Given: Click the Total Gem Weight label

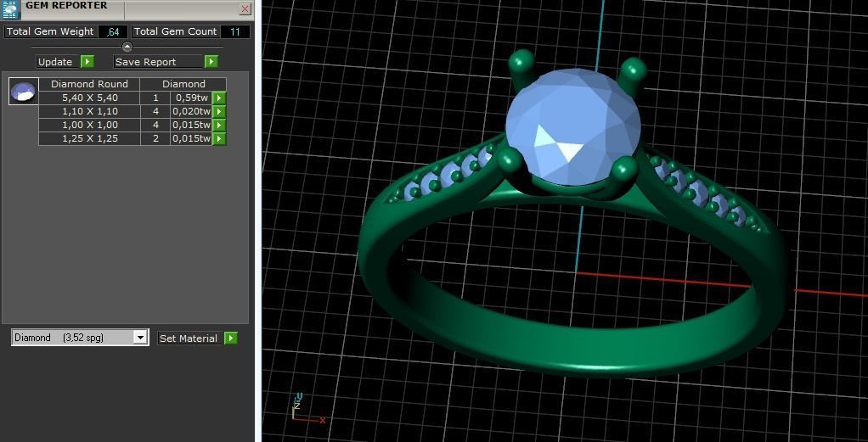Looking at the screenshot, I should [x=50, y=31].
